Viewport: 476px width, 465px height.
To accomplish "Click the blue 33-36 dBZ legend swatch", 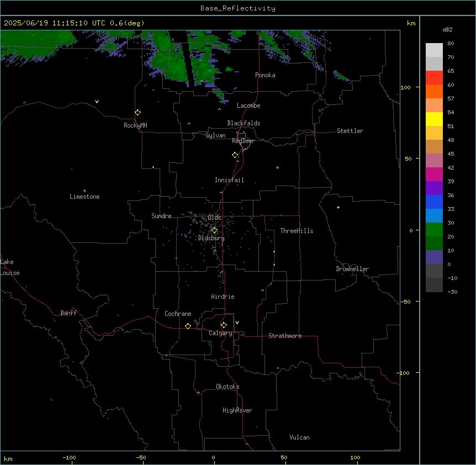I will coord(434,202).
